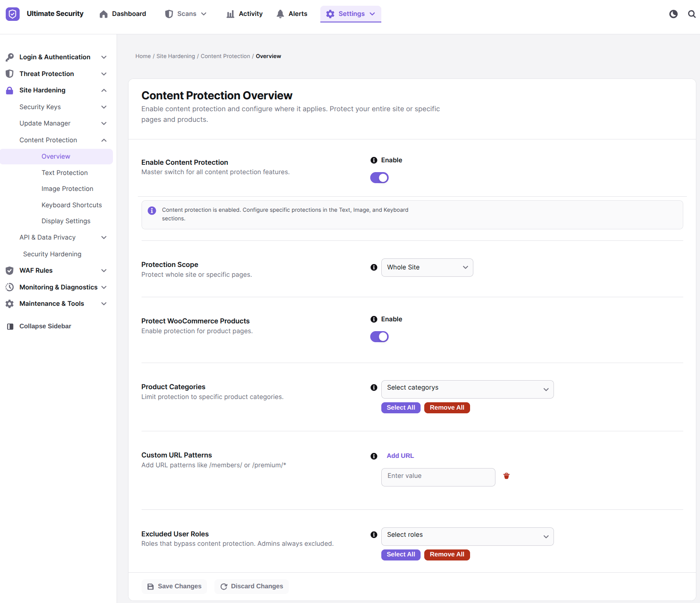Click the info icon for Product Categories
This screenshot has width=700, height=603.
[x=374, y=388]
